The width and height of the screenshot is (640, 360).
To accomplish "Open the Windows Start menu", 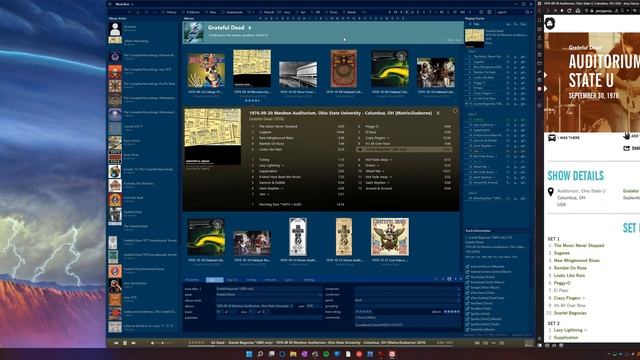I will [x=249, y=354].
